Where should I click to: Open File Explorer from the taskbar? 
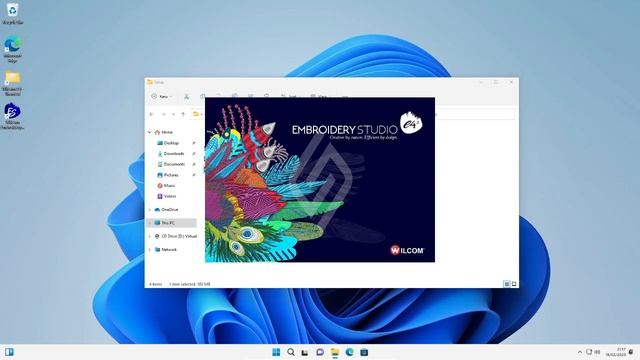(x=335, y=352)
